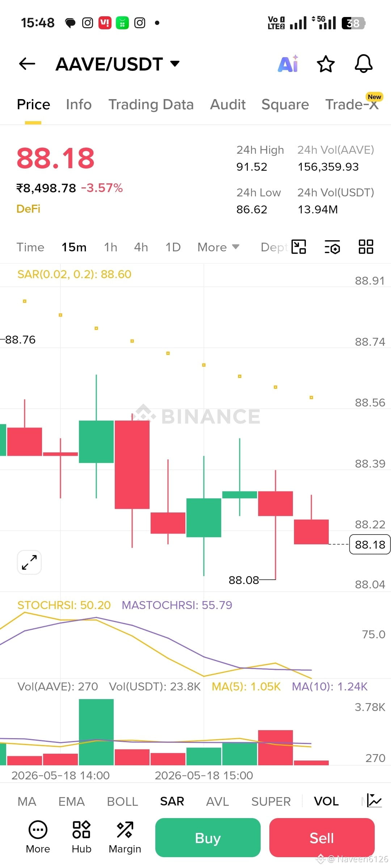The image size is (391, 868).
Task: Toggle the VOL indicator
Action: (x=326, y=801)
